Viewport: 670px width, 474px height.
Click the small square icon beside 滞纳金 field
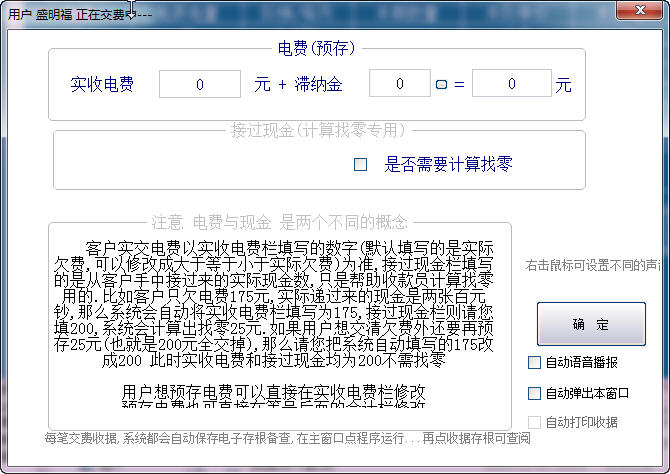tap(440, 85)
